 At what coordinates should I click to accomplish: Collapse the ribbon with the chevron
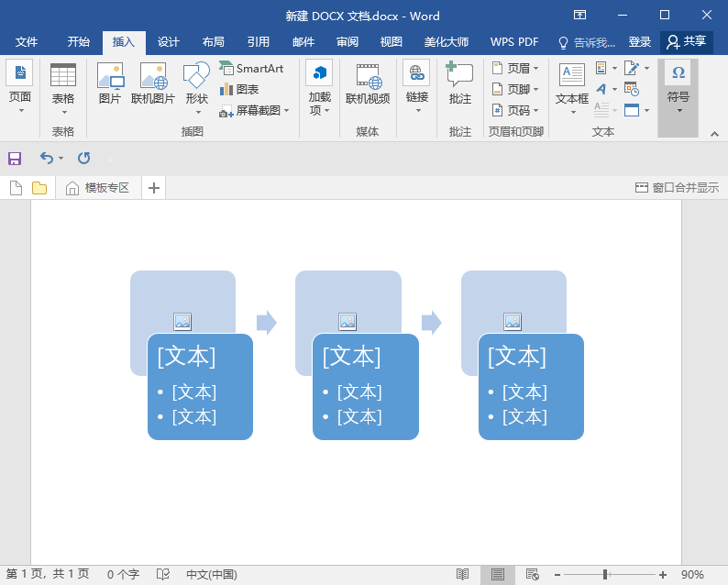click(714, 134)
